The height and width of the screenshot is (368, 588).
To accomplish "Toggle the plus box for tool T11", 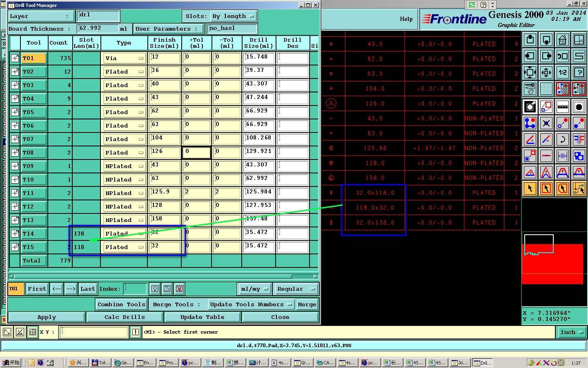I will coord(15,193).
